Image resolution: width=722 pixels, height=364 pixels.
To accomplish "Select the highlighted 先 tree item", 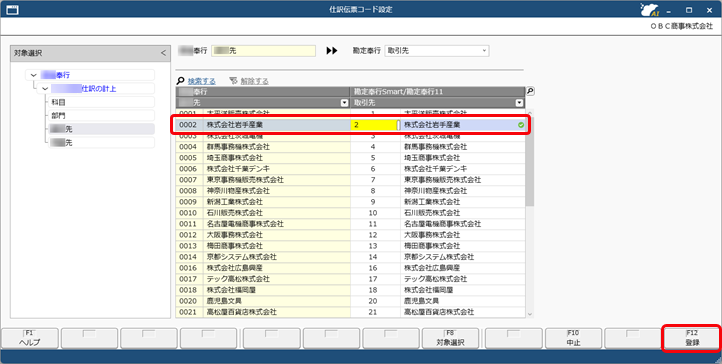I will point(101,129).
